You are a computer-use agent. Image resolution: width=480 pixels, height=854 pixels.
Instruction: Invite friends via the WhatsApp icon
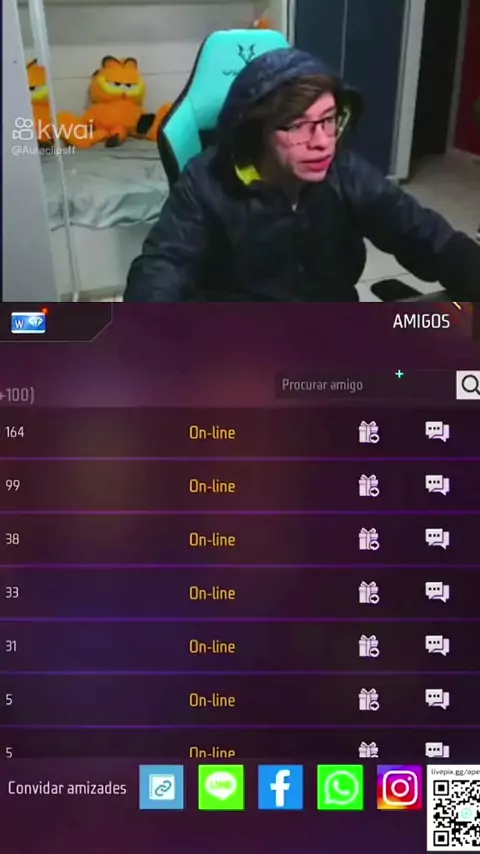[340, 787]
